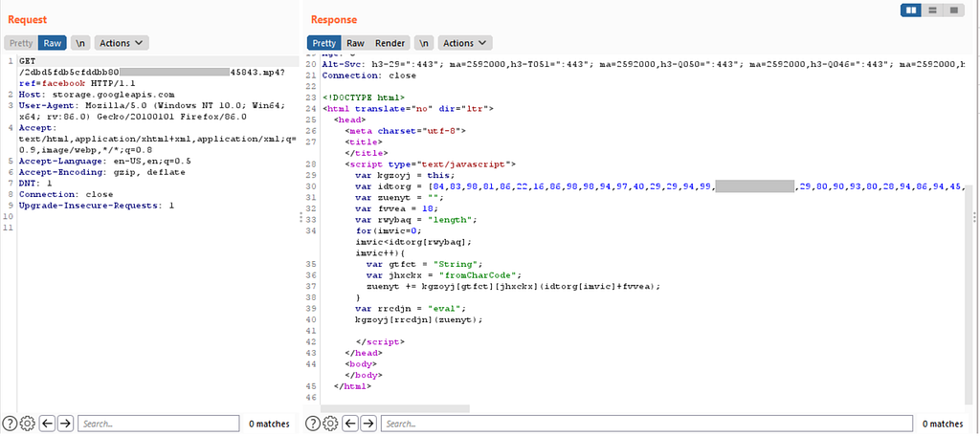Click the kgzoyj[rrcdjn](zuenyt) line
The image size is (980, 436).
coord(419,319)
